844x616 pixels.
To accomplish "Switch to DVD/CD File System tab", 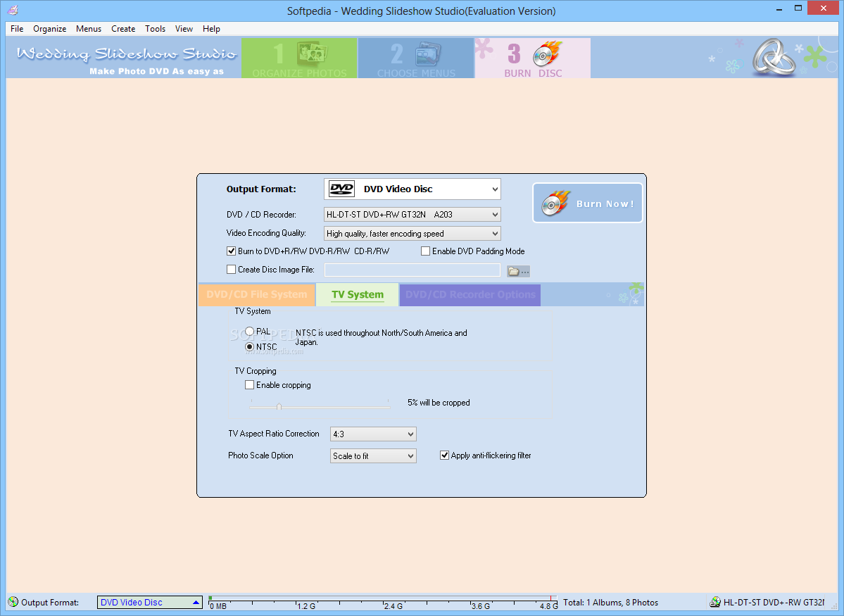I will coord(257,294).
